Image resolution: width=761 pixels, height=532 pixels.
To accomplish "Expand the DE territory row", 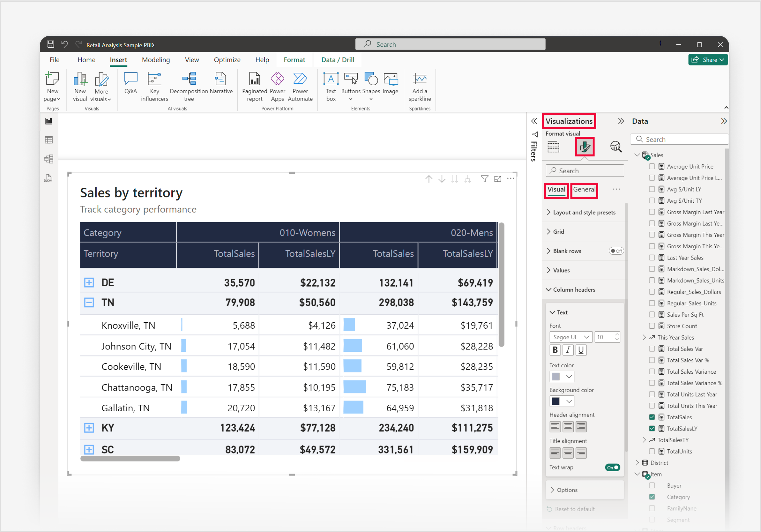I will (x=89, y=283).
